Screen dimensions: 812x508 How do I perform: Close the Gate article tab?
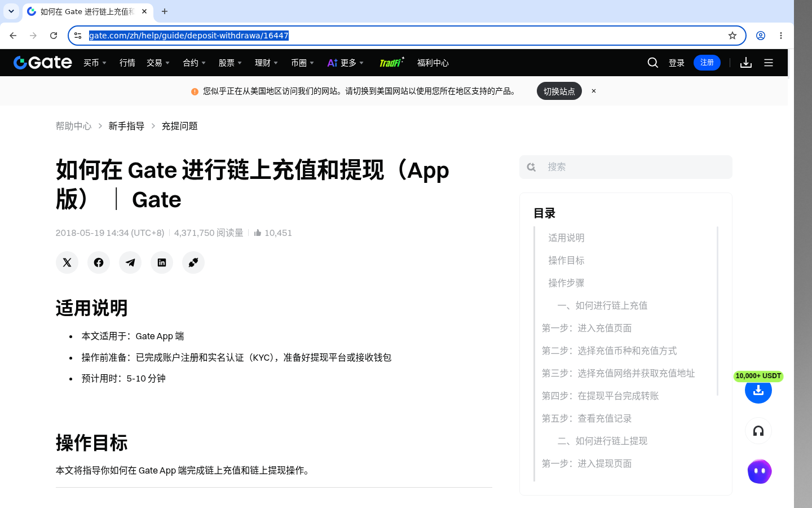(x=144, y=11)
